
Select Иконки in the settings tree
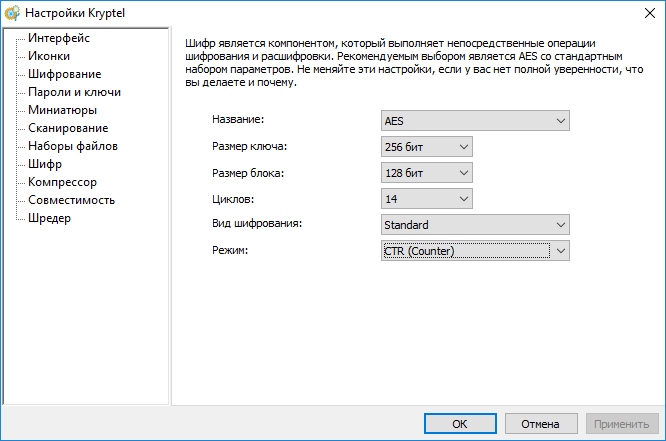(49, 56)
